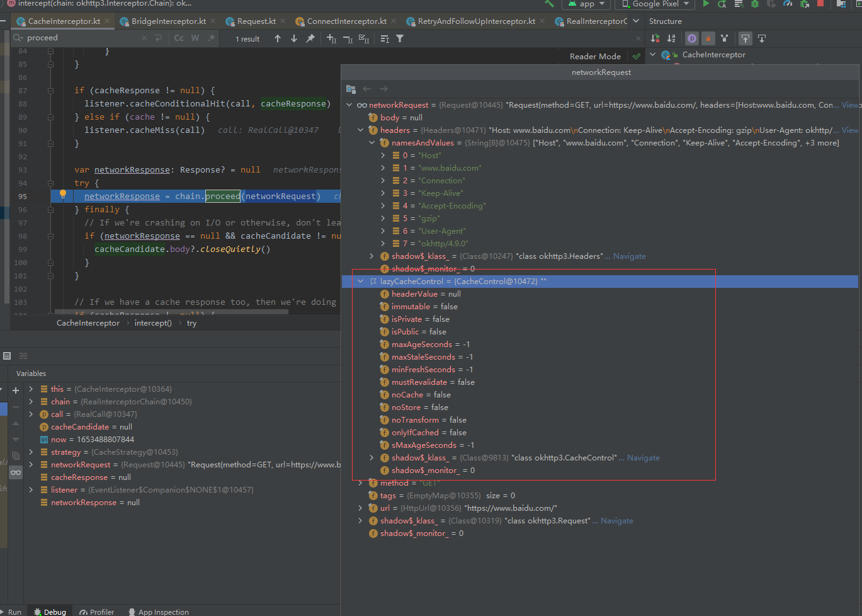Add new watch with plus icon
This screenshot has width=862, height=616.
click(x=16, y=391)
